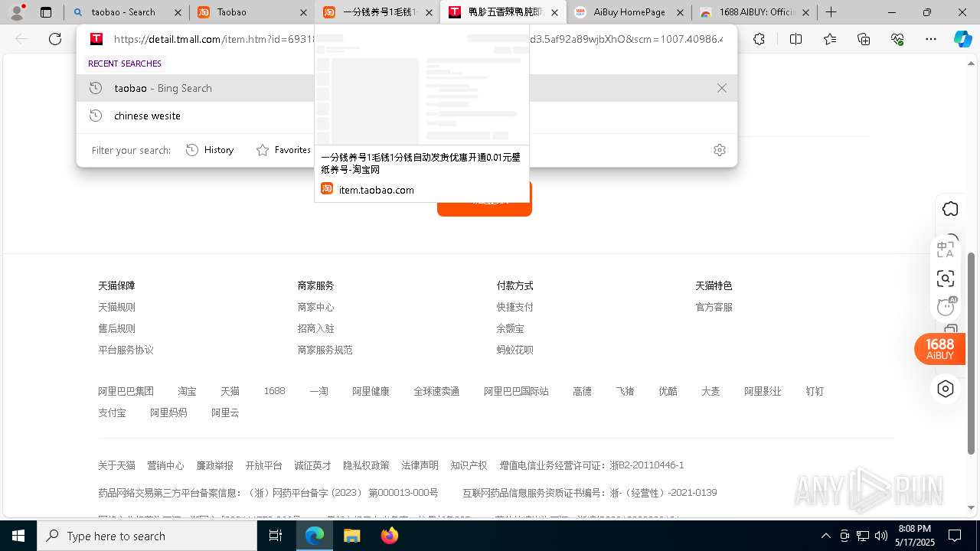
Task: Open the 蚂蚁花呗 link
Action: click(514, 350)
